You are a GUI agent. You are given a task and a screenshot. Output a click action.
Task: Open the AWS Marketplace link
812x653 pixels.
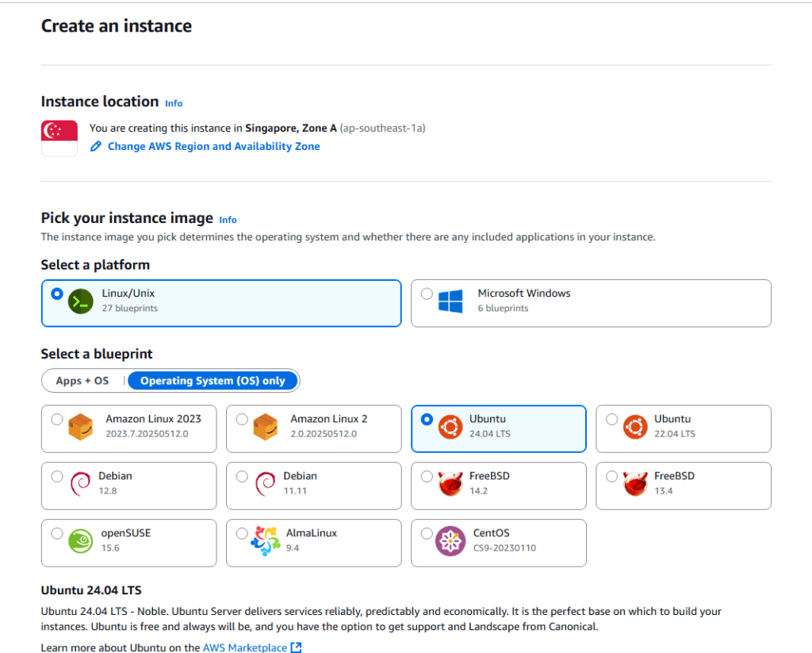[245, 648]
